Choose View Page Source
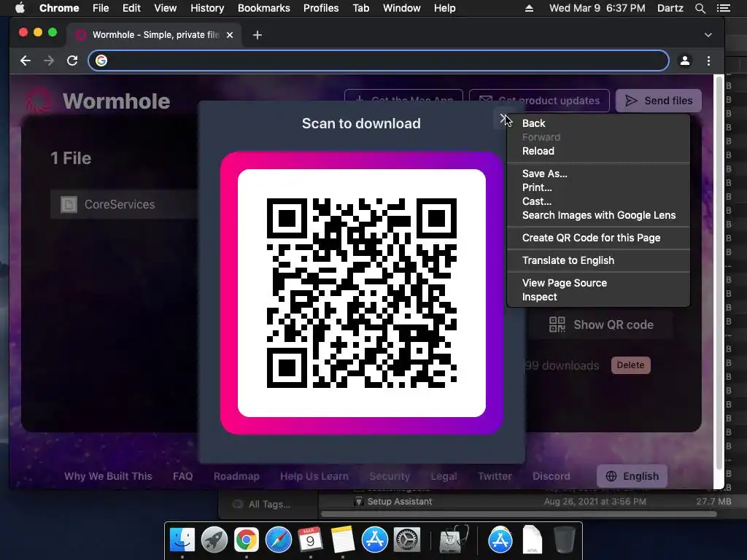Image resolution: width=747 pixels, height=560 pixels. (565, 283)
